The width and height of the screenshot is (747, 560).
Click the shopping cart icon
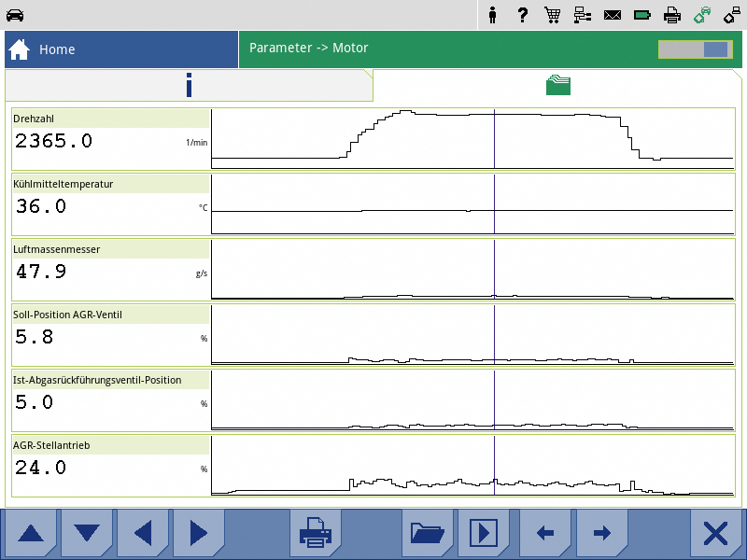[552, 15]
